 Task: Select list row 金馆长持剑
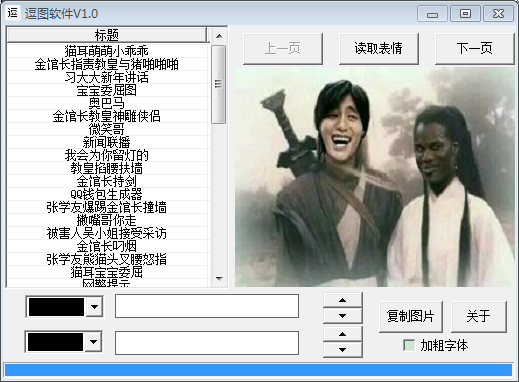coord(107,181)
